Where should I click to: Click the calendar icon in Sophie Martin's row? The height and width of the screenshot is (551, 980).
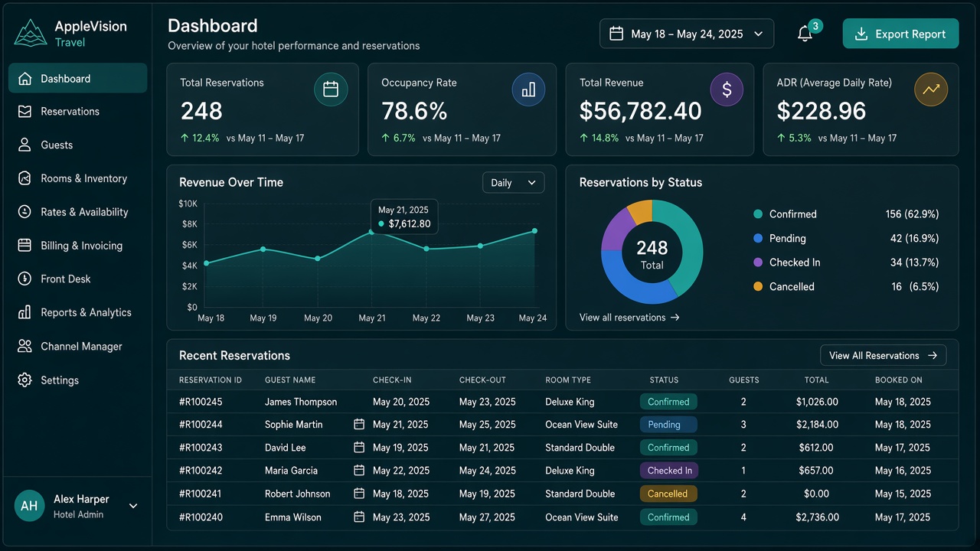coord(359,424)
